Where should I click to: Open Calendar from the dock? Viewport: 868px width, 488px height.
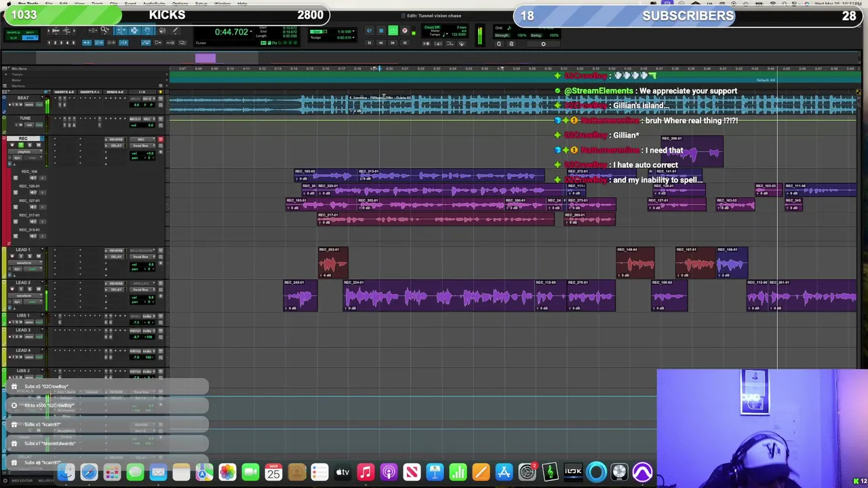point(273,472)
